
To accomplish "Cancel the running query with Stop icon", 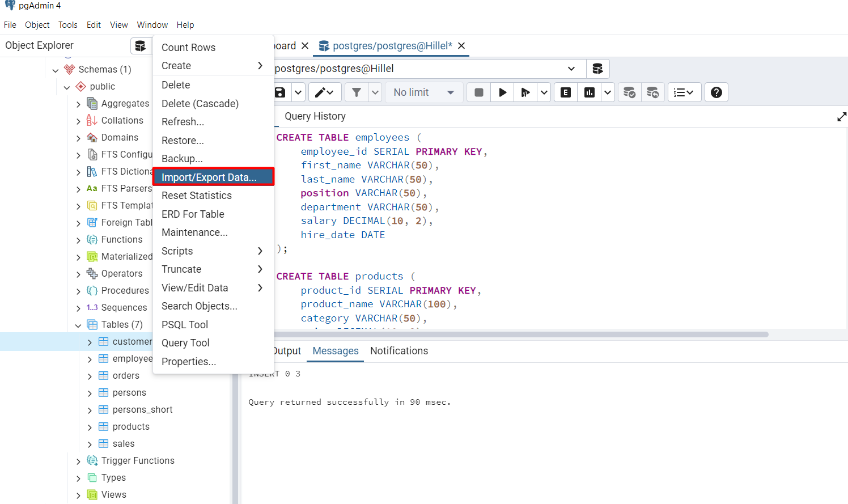I will [478, 92].
